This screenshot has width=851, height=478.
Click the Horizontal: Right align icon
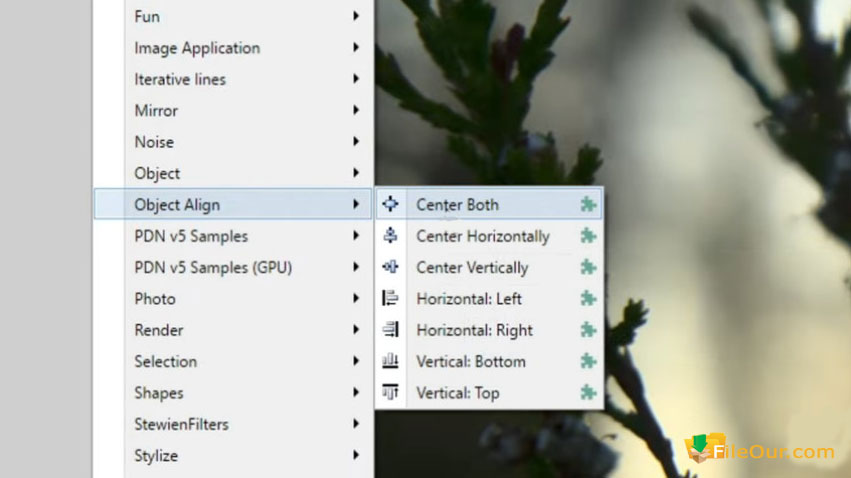click(390, 329)
